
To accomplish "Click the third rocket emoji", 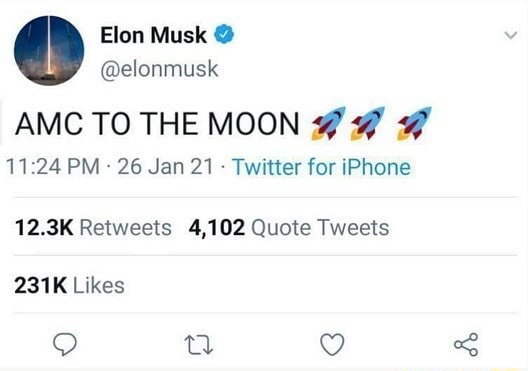I will tap(415, 123).
